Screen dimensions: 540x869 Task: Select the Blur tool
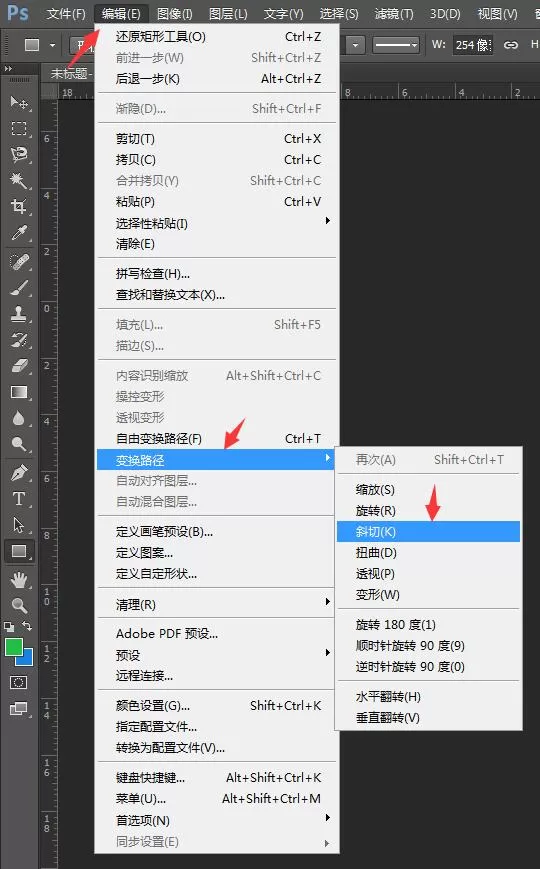tap(19, 418)
